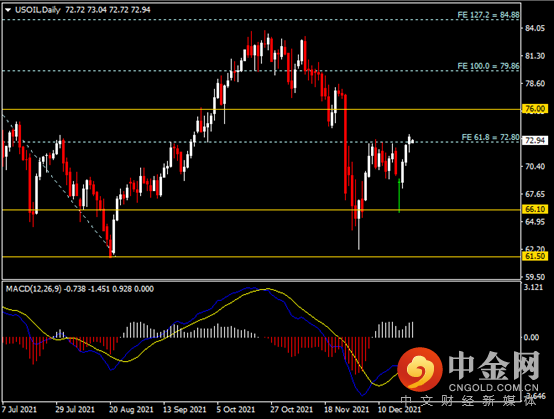Click the 29 Jul 2021 date label
Viewport: 554px width, 419px height.
tap(75, 409)
